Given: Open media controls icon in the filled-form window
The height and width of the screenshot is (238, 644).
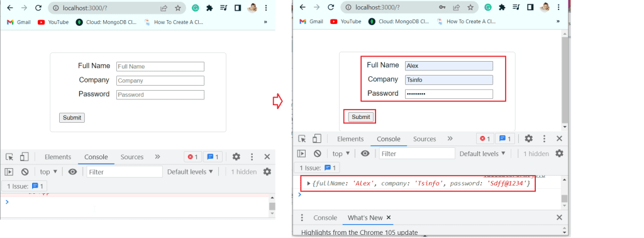Looking at the screenshot, I should tap(516, 8).
